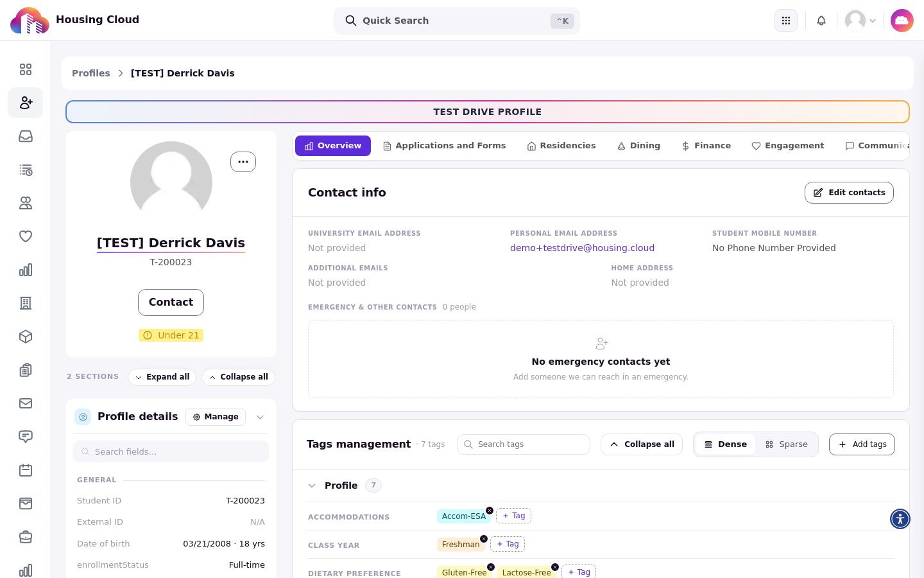Open the demo+testdrive@housing.cloud email link
The width and height of the screenshot is (924, 578).
(582, 248)
